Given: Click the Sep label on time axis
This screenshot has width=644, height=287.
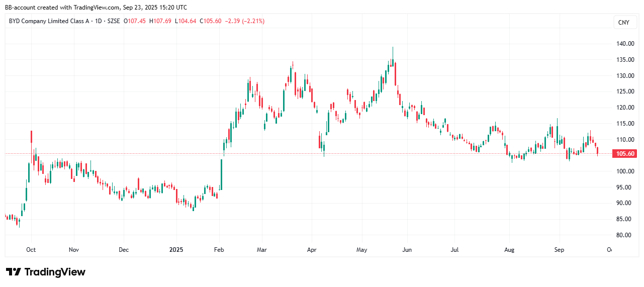Looking at the screenshot, I should tap(559, 249).
